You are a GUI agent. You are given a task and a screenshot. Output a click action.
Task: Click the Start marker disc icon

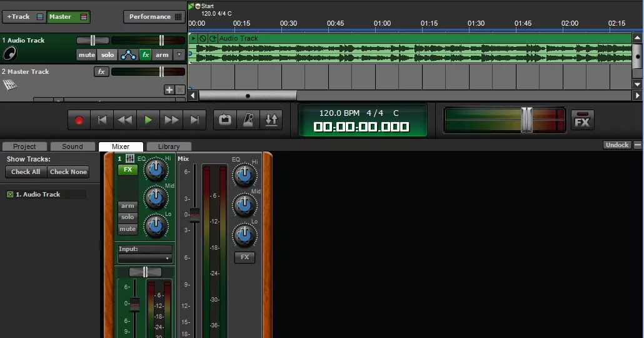pos(198,6)
